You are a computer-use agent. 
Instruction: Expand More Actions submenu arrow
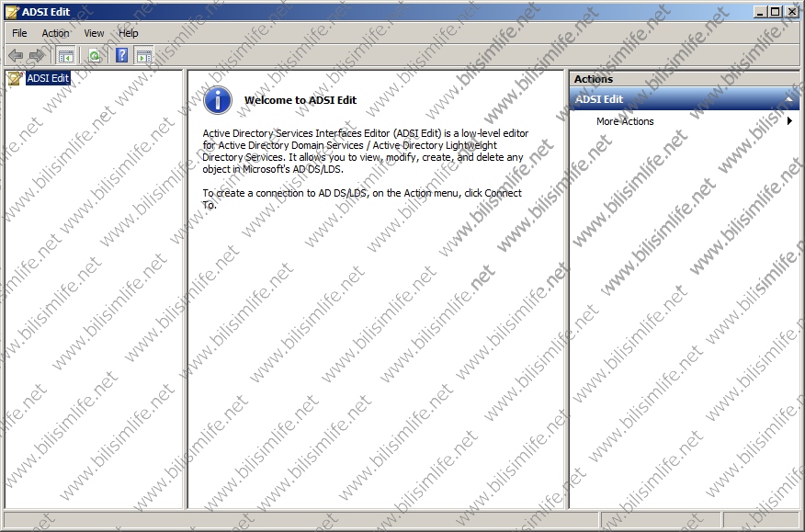789,121
